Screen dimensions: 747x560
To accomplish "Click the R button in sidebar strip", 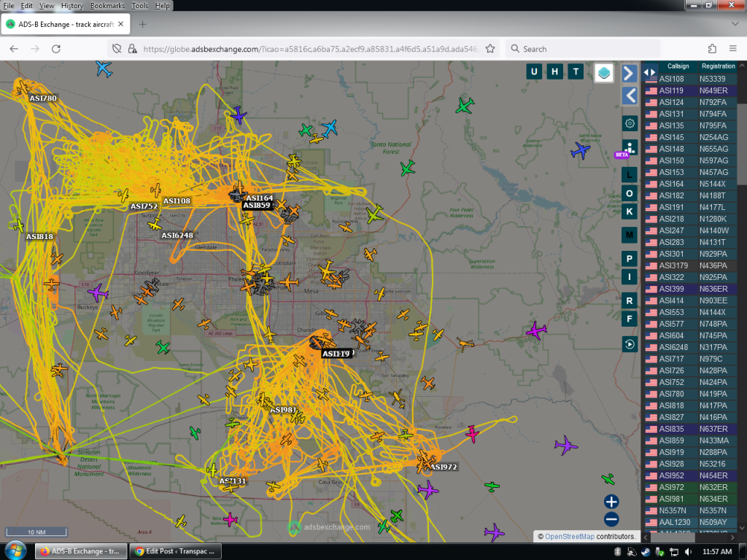I will pyautogui.click(x=630, y=300).
